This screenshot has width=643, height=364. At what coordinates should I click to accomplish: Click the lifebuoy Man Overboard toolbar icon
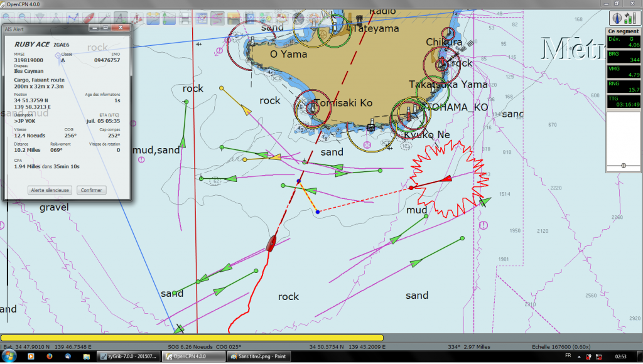[x=314, y=18]
